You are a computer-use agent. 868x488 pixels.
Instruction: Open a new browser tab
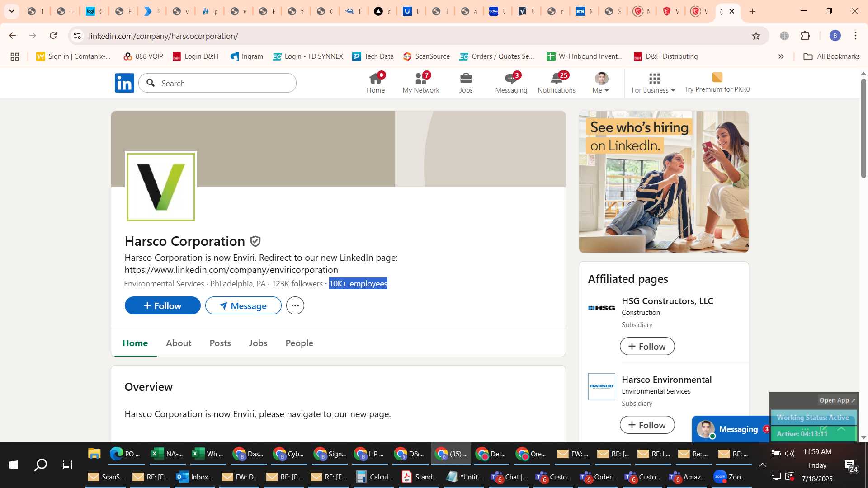(x=752, y=11)
